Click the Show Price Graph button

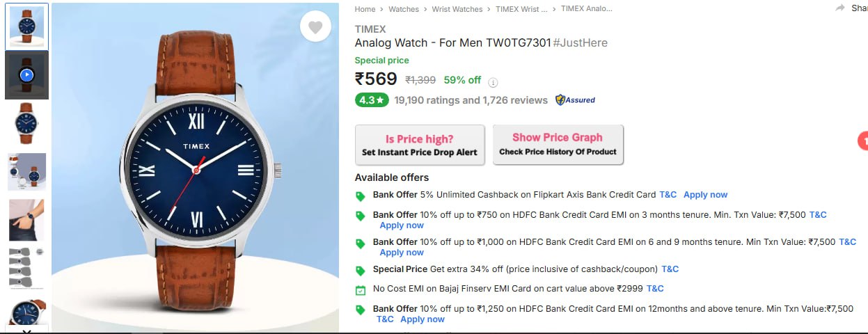[558, 145]
